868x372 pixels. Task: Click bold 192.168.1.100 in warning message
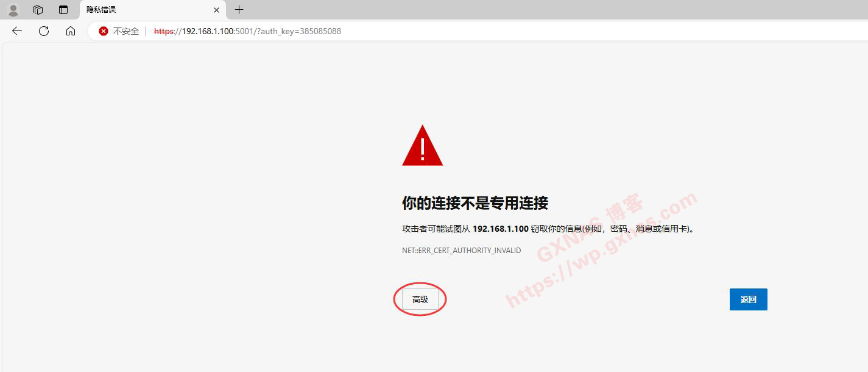tap(501, 229)
